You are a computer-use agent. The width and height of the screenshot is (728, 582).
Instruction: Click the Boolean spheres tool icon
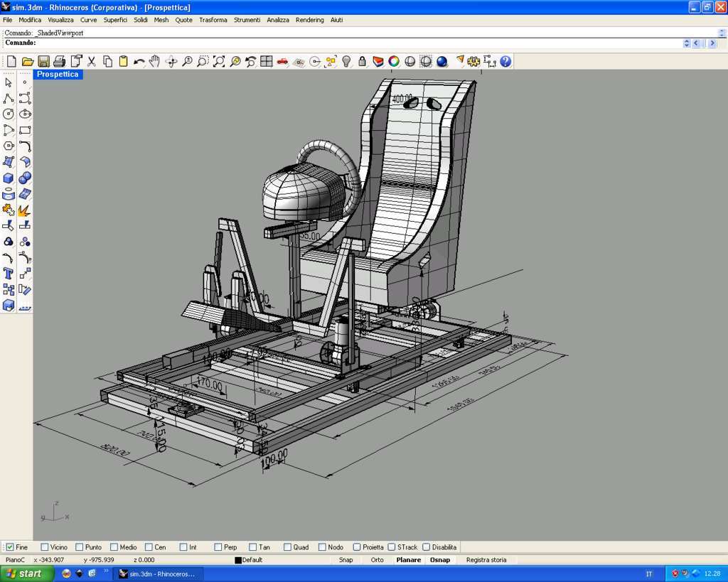pos(25,178)
